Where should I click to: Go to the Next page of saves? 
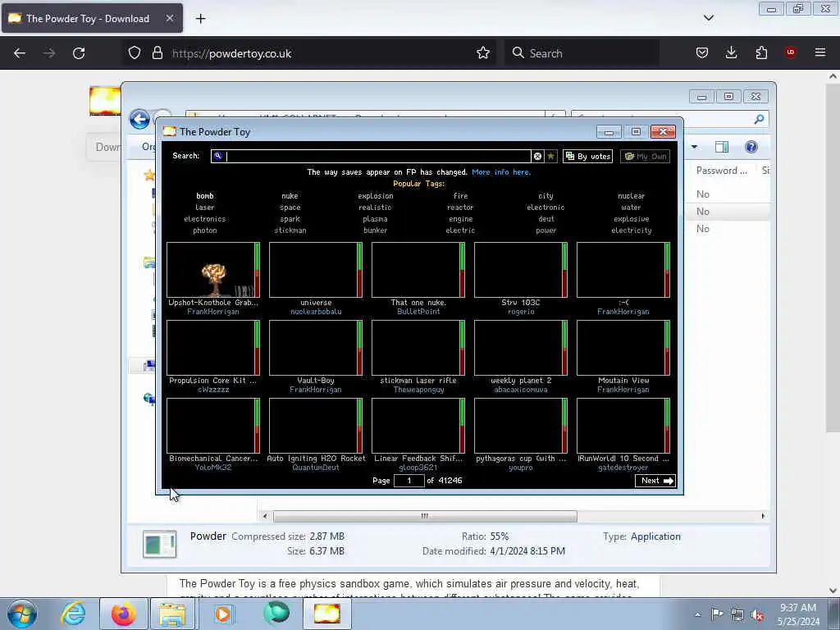655,481
